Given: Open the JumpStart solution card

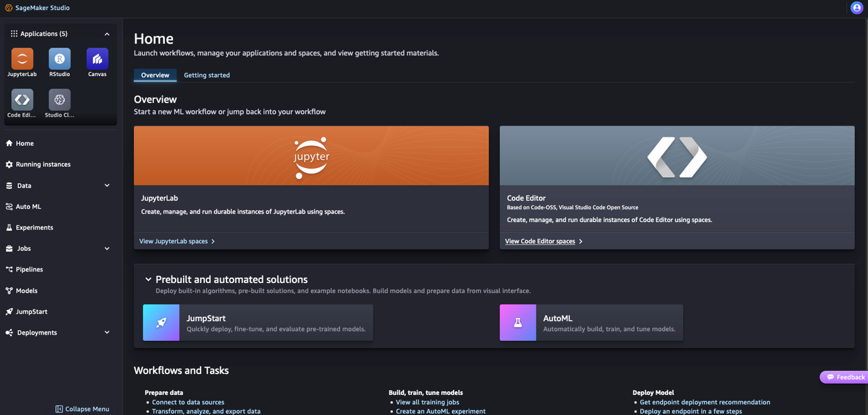Looking at the screenshot, I should tap(258, 323).
